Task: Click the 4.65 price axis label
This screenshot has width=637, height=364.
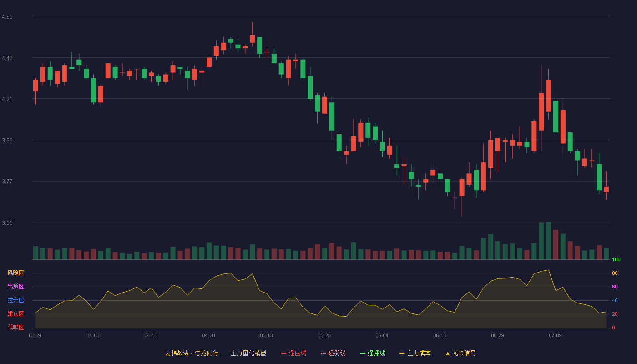Action: 7,17
